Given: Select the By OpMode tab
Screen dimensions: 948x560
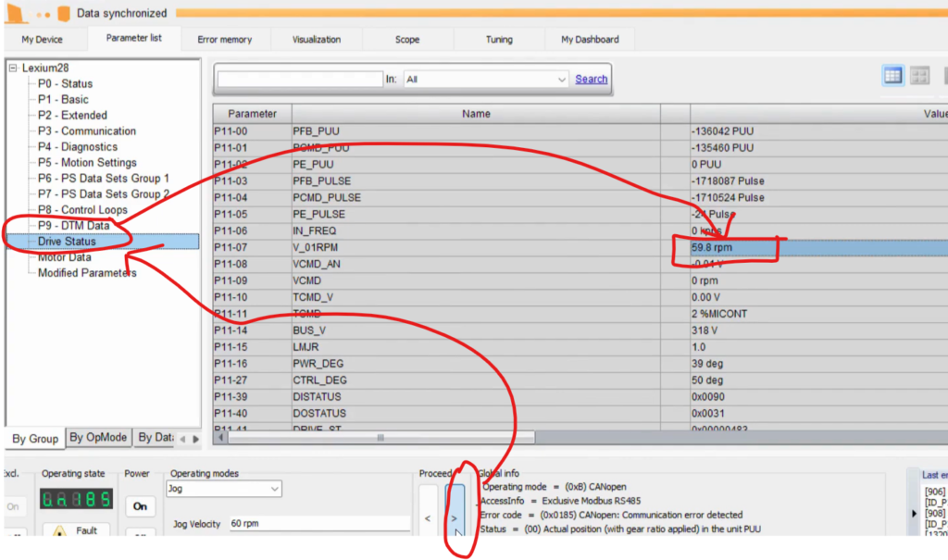Looking at the screenshot, I should [x=98, y=438].
